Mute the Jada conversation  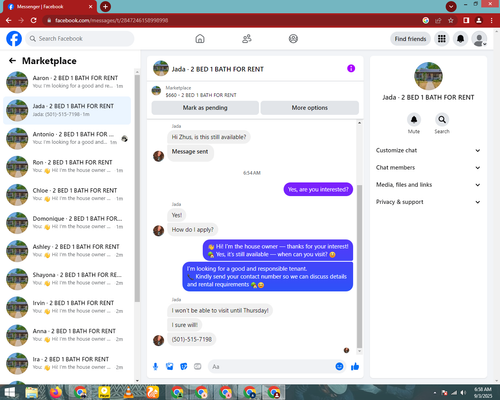[x=414, y=120]
